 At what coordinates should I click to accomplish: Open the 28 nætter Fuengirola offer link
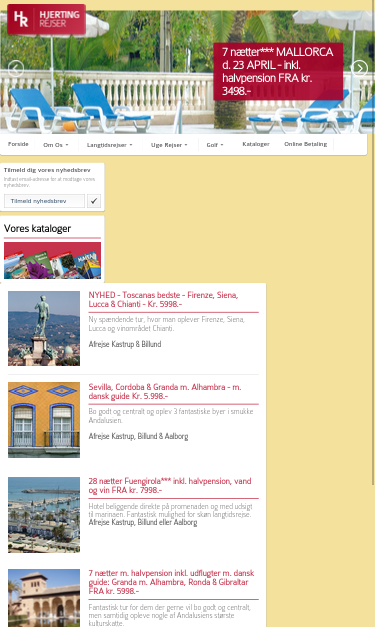[x=170, y=485]
